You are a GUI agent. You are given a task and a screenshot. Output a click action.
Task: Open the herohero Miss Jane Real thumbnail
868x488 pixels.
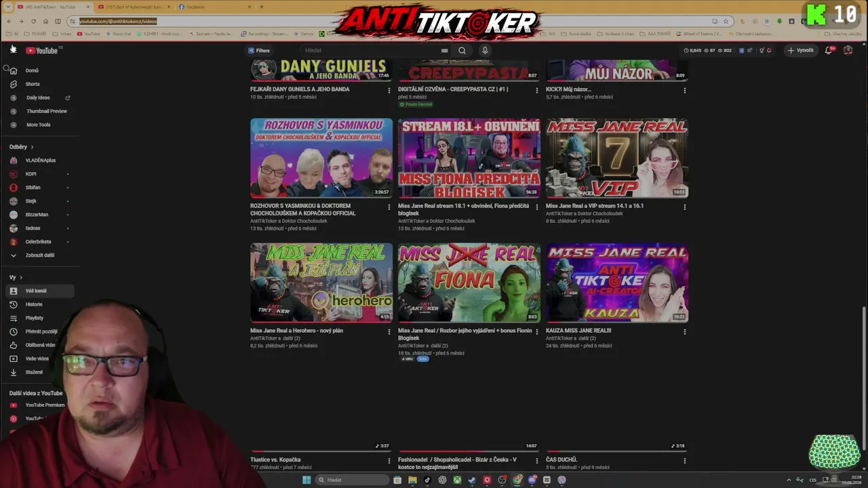pyautogui.click(x=321, y=283)
